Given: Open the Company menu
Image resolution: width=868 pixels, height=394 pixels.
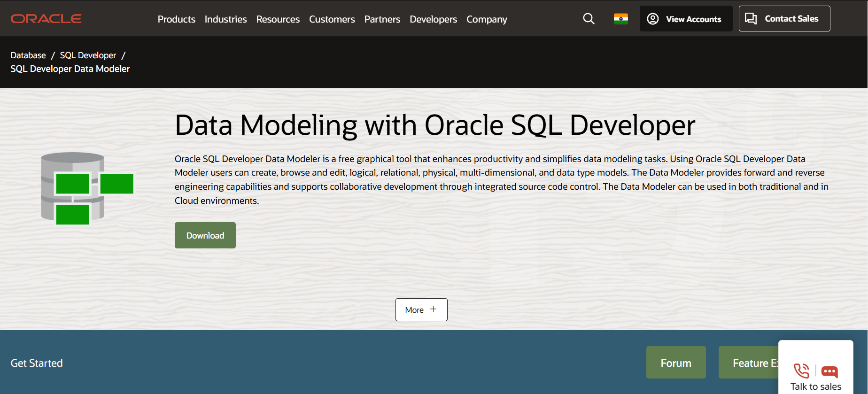Looking at the screenshot, I should (x=487, y=19).
